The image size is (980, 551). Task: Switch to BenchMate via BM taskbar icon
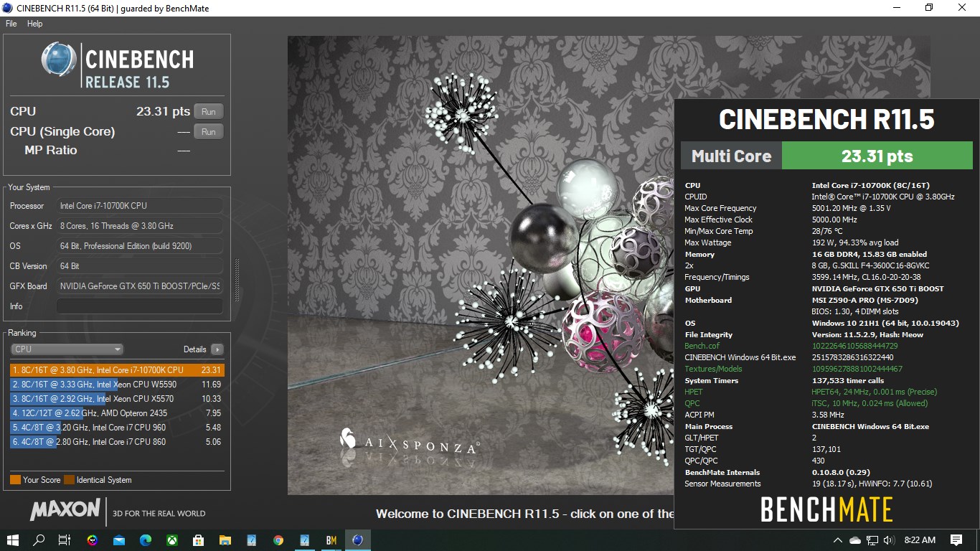331,540
